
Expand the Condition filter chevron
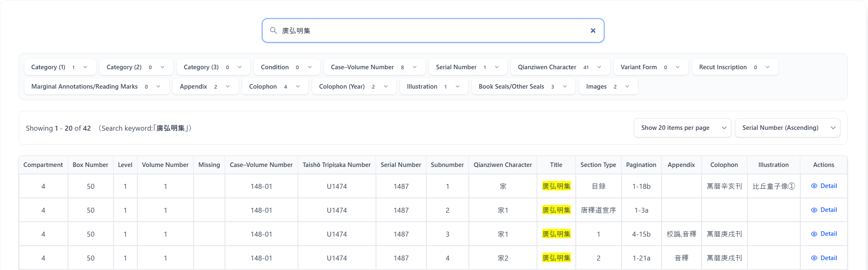coord(310,67)
